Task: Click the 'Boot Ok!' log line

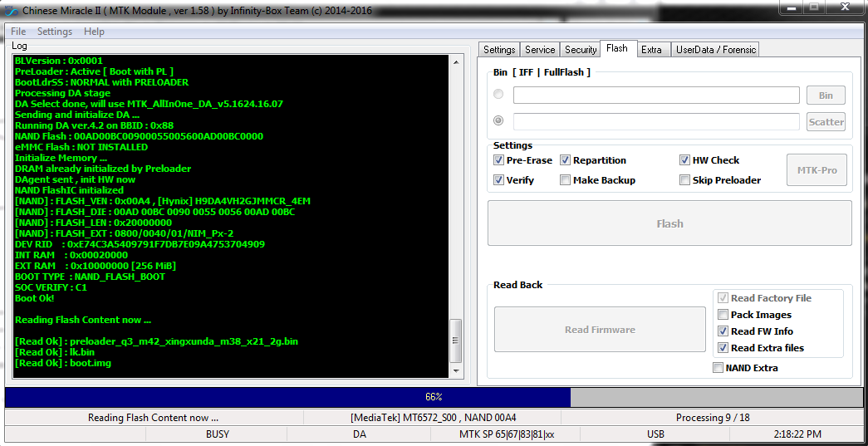Action: pos(34,298)
